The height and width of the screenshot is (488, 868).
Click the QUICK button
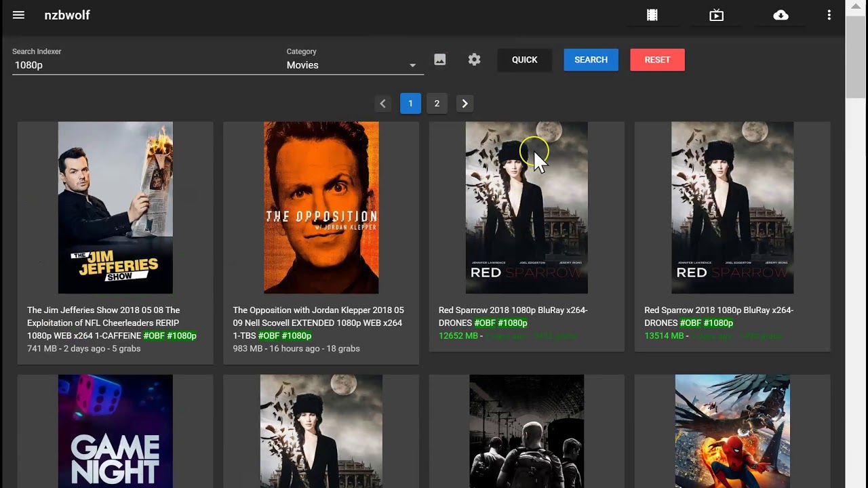(x=525, y=60)
